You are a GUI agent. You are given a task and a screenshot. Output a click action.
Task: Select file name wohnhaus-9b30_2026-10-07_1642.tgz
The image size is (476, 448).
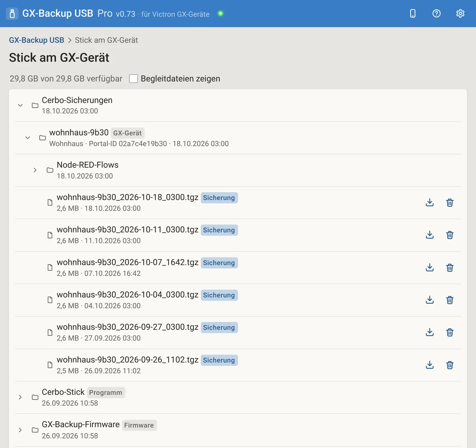pyautogui.click(x=128, y=262)
